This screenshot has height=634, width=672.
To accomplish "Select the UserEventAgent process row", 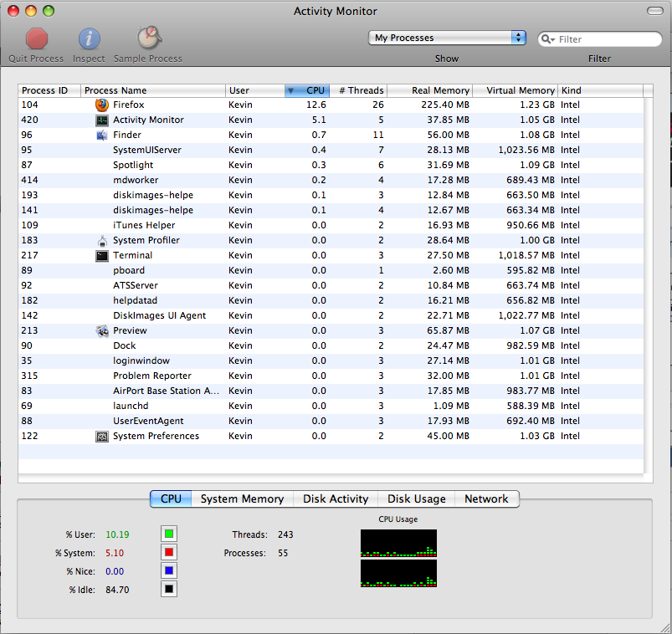I will pyautogui.click(x=331, y=421).
